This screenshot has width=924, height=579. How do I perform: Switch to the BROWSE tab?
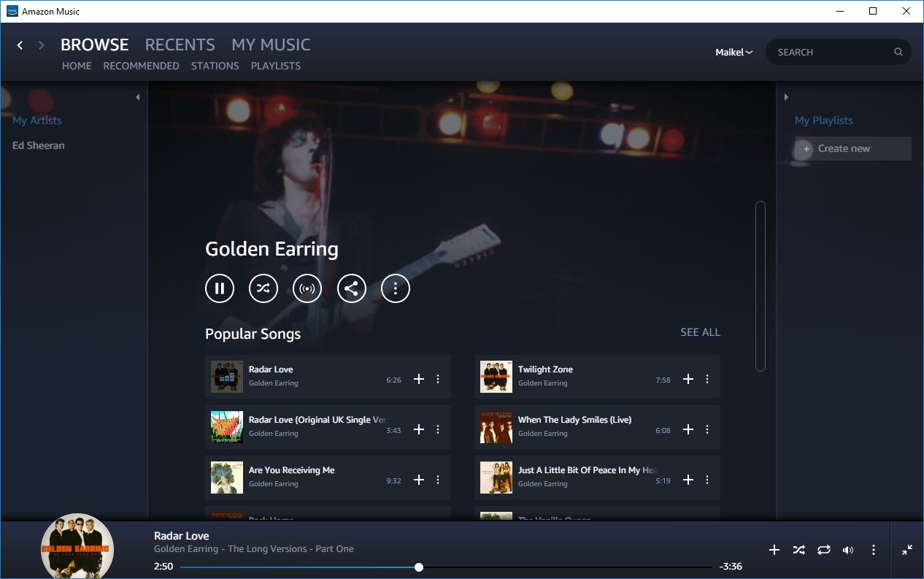pyautogui.click(x=95, y=45)
